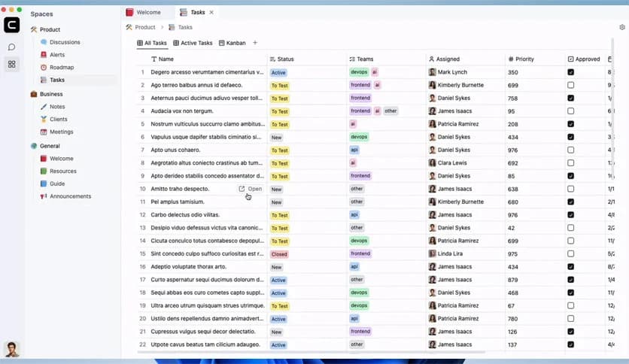Click the Name column header
629x364 pixels.
click(x=162, y=59)
